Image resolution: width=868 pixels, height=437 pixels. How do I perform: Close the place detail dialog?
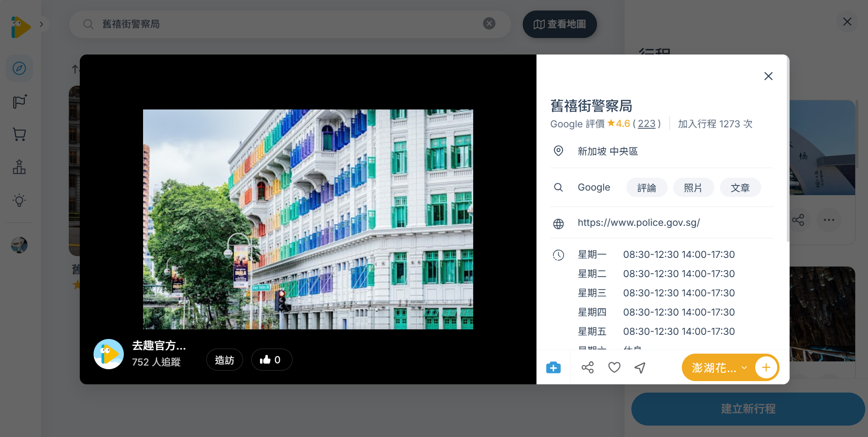(768, 76)
